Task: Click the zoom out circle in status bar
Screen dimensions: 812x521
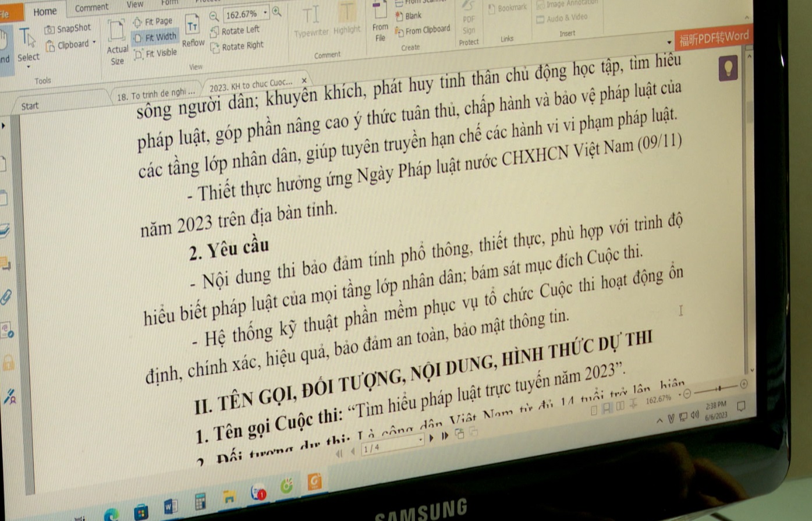Action: [687, 394]
